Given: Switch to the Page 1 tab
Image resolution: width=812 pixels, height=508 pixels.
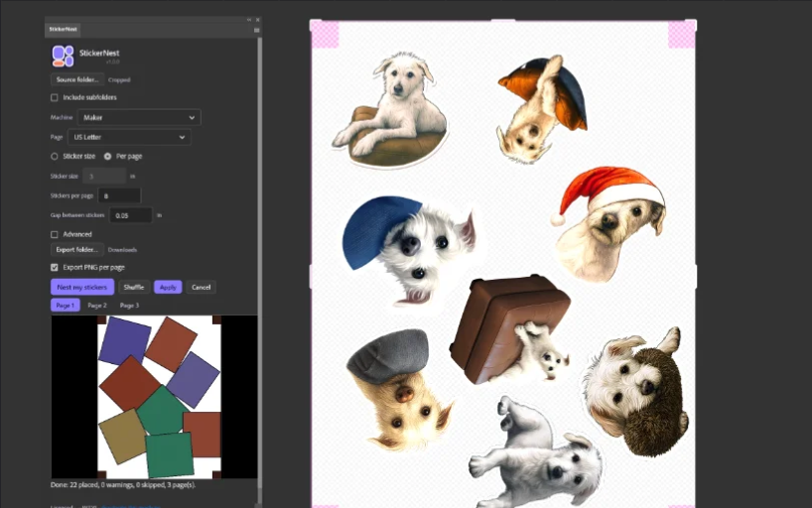Looking at the screenshot, I should 66,305.
